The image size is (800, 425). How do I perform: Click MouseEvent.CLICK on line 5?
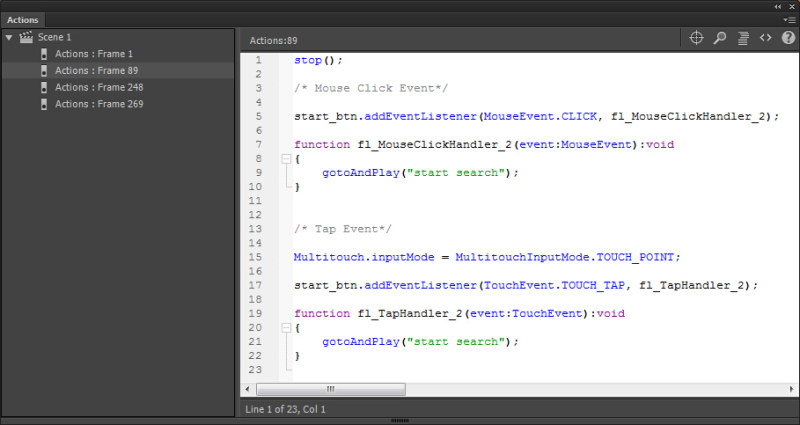[540, 116]
